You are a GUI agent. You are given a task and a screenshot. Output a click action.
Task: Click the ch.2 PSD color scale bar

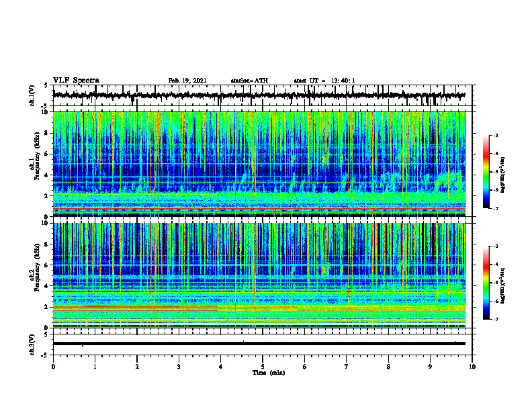pyautogui.click(x=486, y=283)
